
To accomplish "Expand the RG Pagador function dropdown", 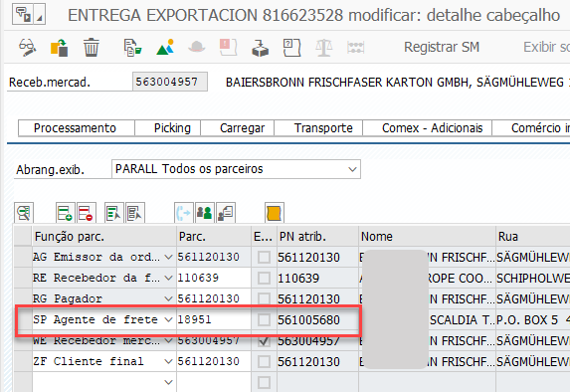I will pos(168,298).
